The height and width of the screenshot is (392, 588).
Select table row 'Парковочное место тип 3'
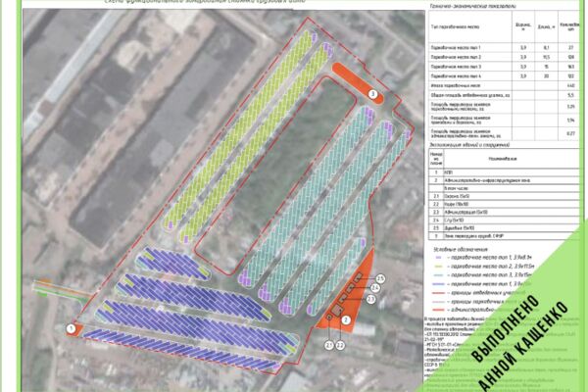coord(504,67)
